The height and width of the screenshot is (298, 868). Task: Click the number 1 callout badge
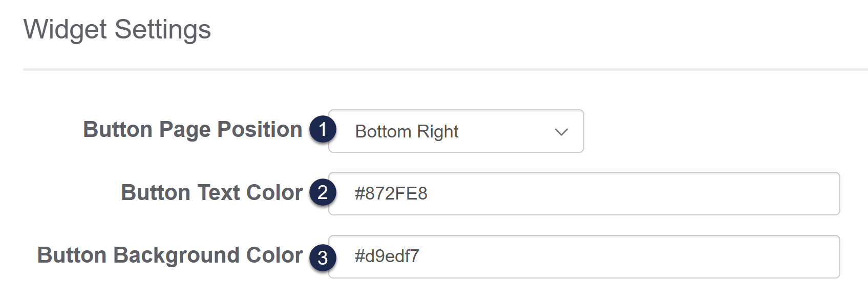tap(323, 129)
